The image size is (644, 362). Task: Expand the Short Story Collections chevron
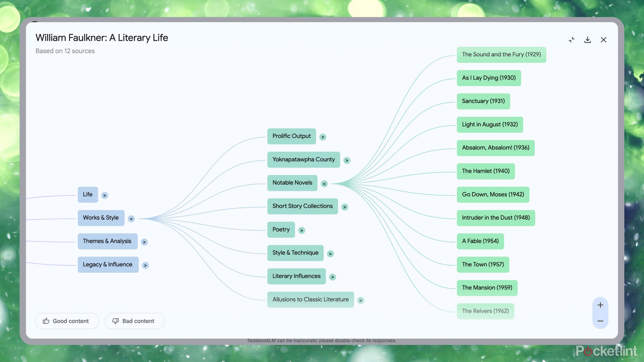click(x=345, y=207)
